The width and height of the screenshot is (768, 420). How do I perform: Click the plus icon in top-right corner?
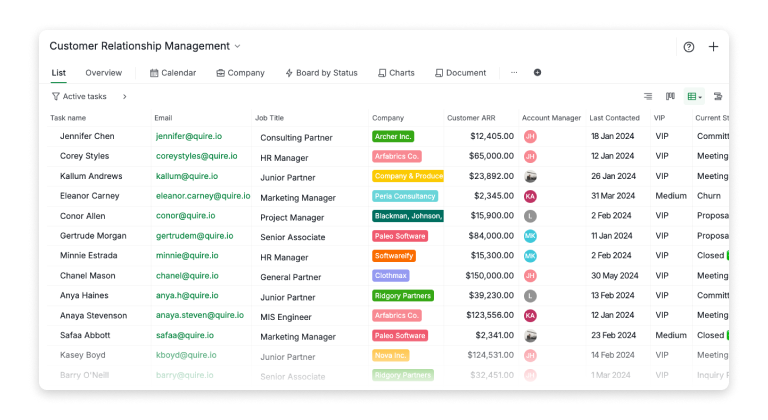pos(713,47)
